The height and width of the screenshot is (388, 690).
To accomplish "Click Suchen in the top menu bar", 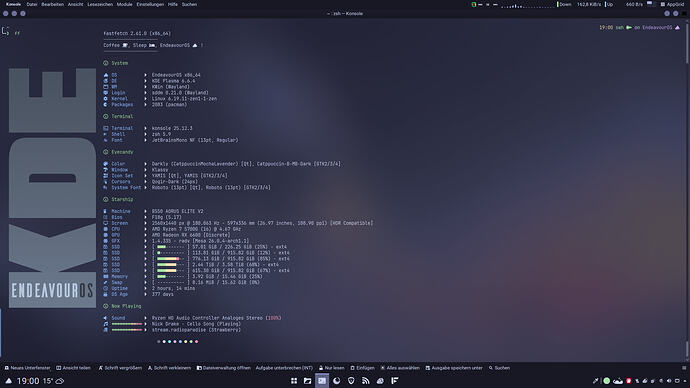I will (189, 4).
